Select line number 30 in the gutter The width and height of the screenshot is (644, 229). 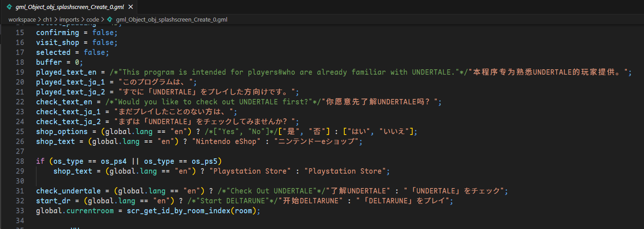(x=20, y=181)
